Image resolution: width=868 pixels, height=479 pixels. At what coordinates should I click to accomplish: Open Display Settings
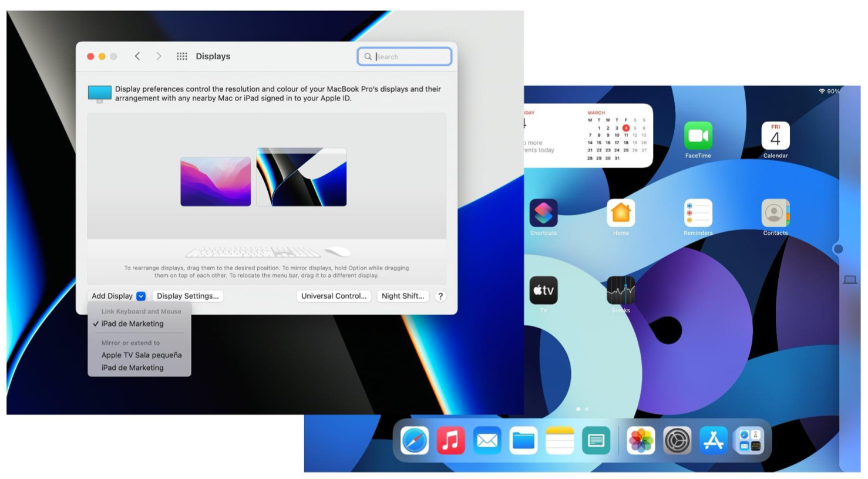pyautogui.click(x=187, y=296)
